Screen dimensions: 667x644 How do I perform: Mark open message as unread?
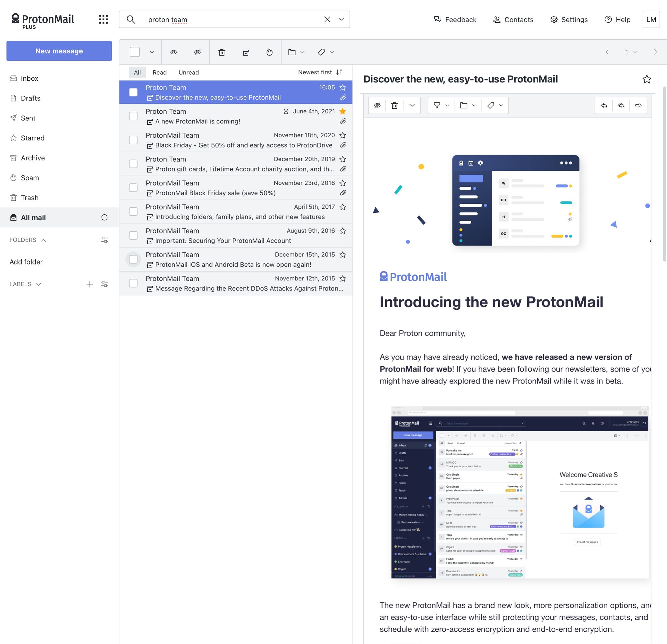pyautogui.click(x=377, y=105)
